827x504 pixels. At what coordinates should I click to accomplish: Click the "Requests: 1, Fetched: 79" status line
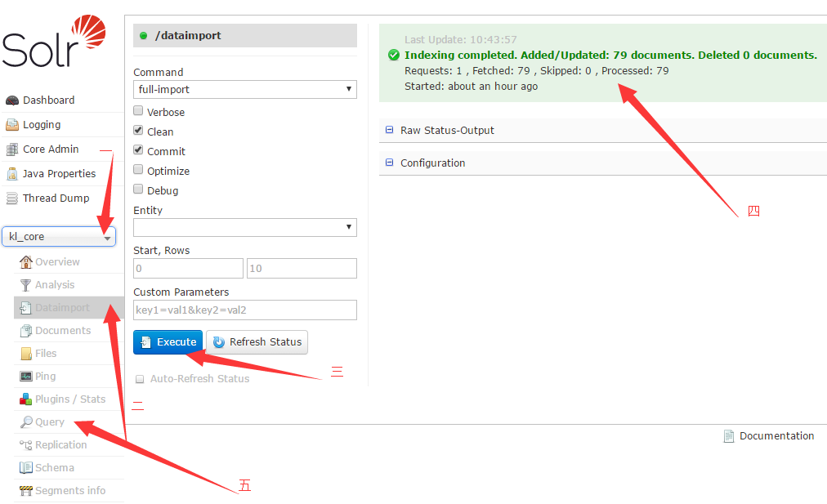tap(536, 70)
